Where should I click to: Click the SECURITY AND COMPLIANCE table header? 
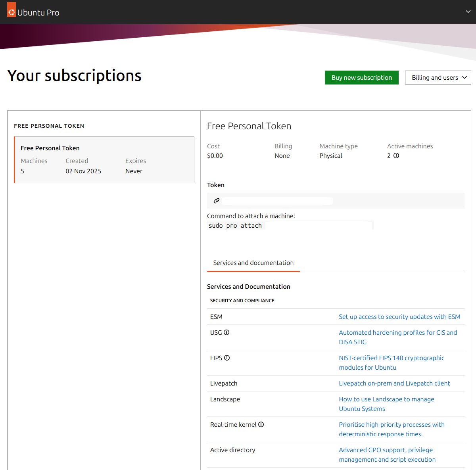tap(242, 300)
